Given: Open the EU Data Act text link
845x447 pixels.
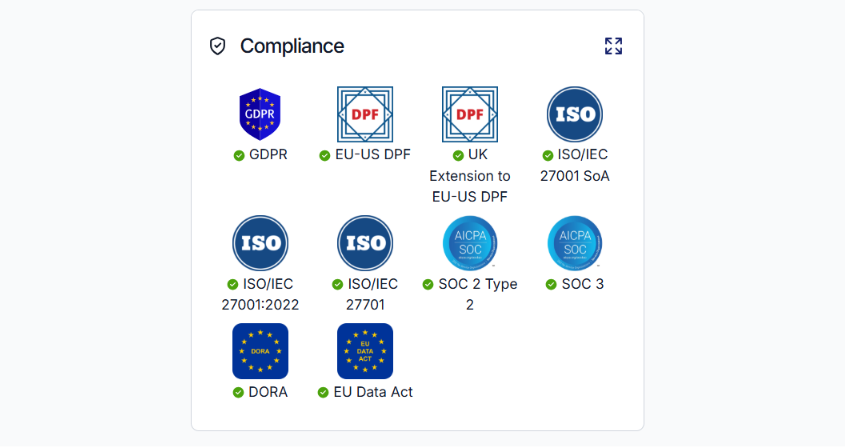Looking at the screenshot, I should coord(373,392).
